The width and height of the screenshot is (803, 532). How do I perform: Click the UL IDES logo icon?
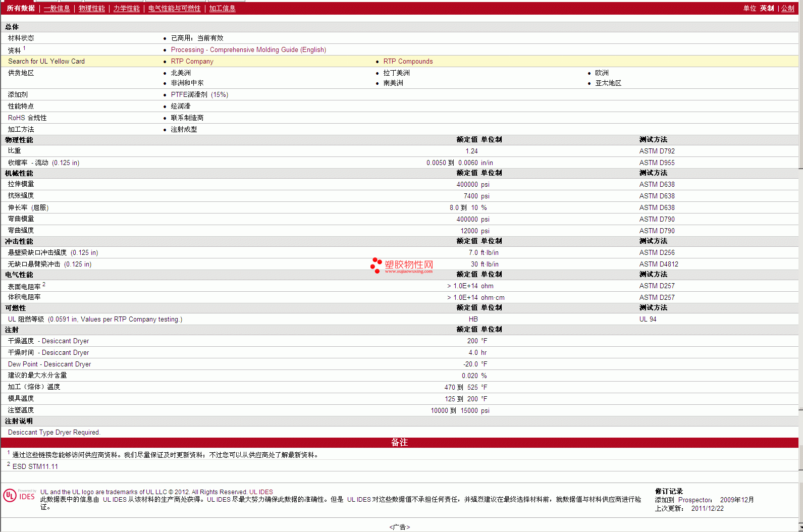(19, 495)
